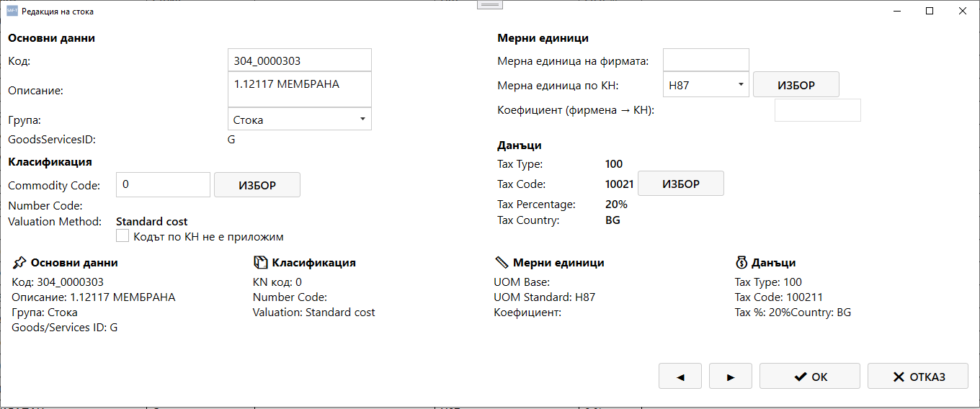Cancel editing with ОТКАЗ button
This screenshot has width=980, height=409.
918,376
